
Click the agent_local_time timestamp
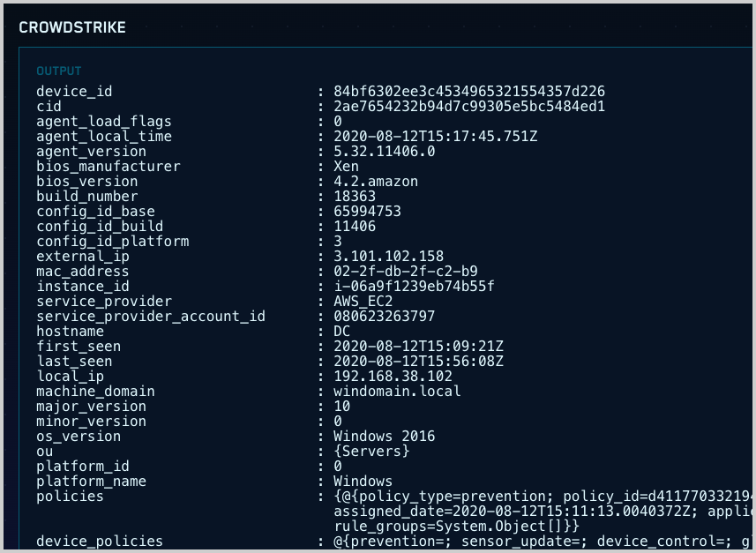[435, 137]
